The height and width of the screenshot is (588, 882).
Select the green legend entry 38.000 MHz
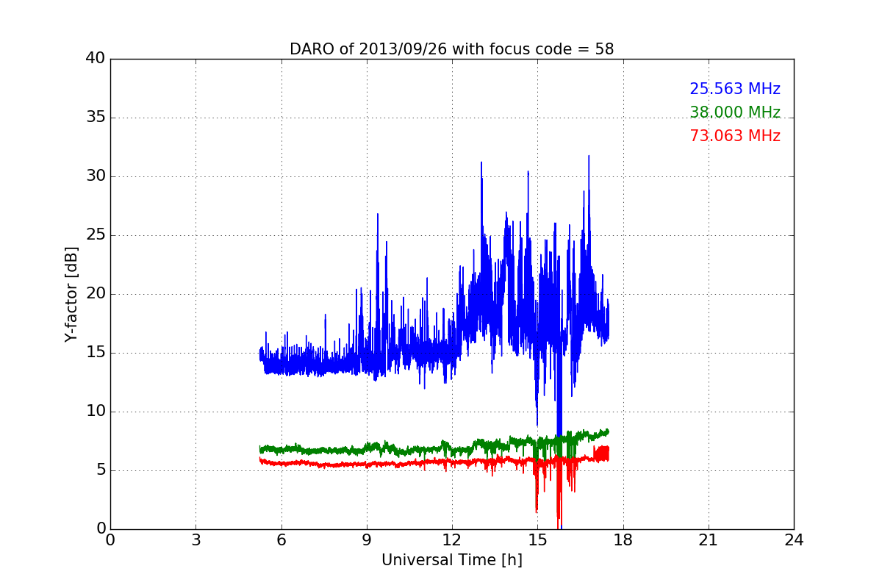(x=735, y=112)
